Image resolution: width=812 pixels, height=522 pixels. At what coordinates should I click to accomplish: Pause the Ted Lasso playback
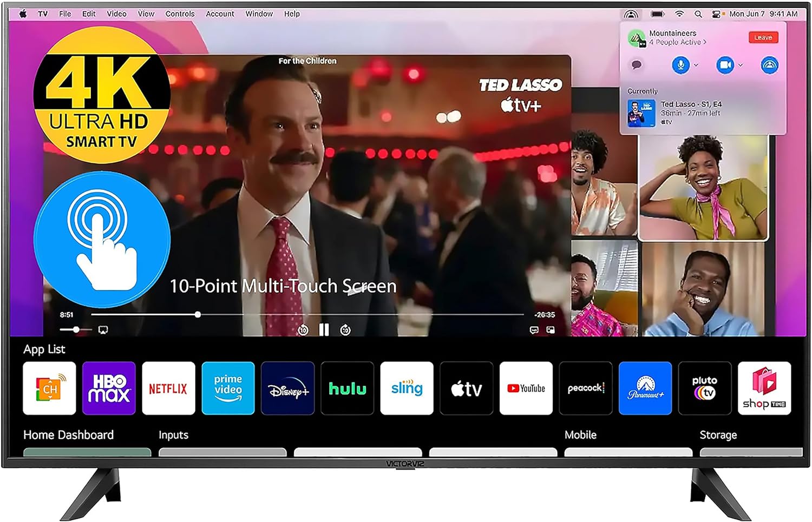coord(324,328)
